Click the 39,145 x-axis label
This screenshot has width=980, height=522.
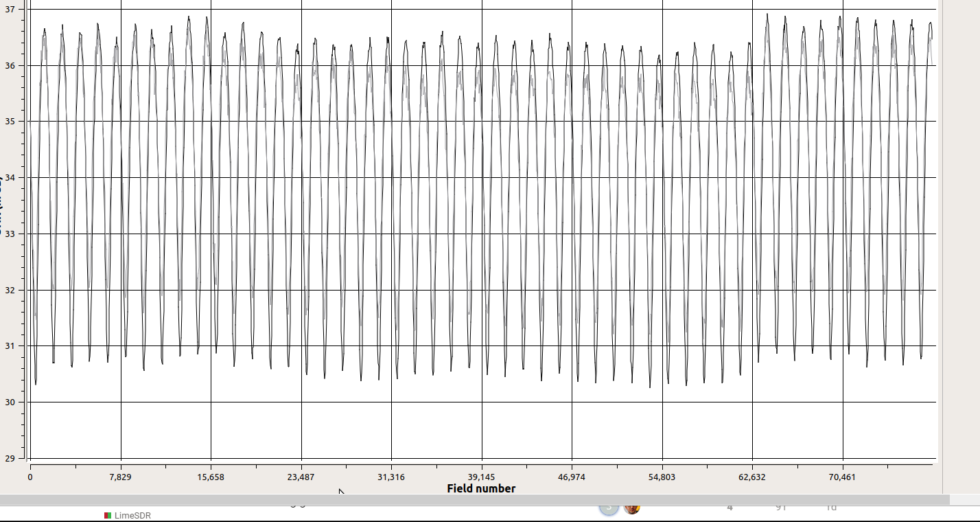point(481,477)
